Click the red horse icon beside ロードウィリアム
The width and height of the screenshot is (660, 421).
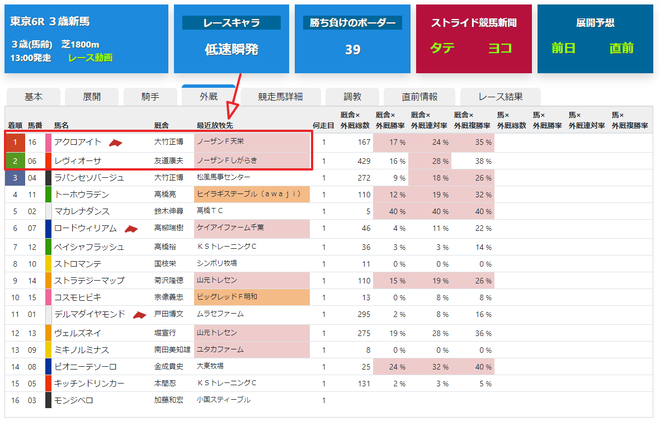tap(131, 229)
